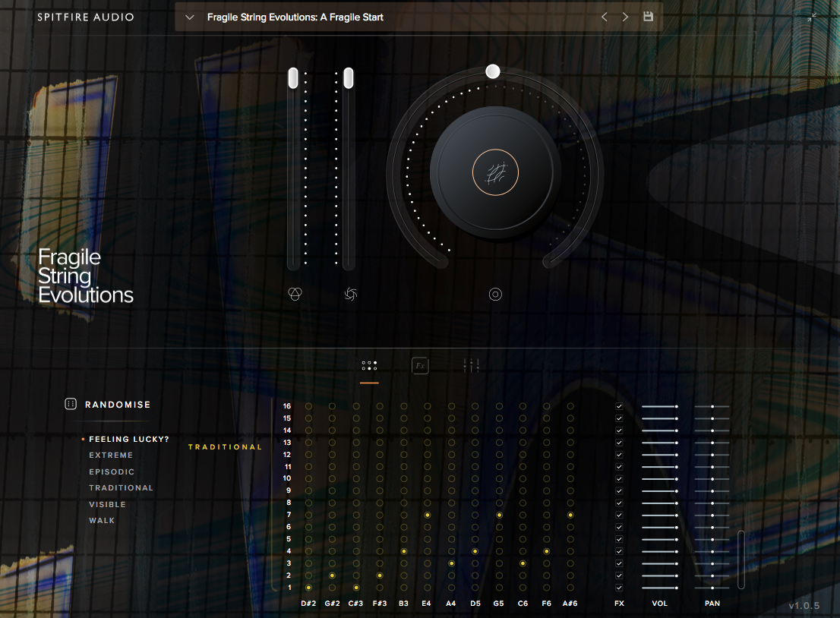
Task: Toggle the FX checkbox for row 1
Action: (x=619, y=588)
